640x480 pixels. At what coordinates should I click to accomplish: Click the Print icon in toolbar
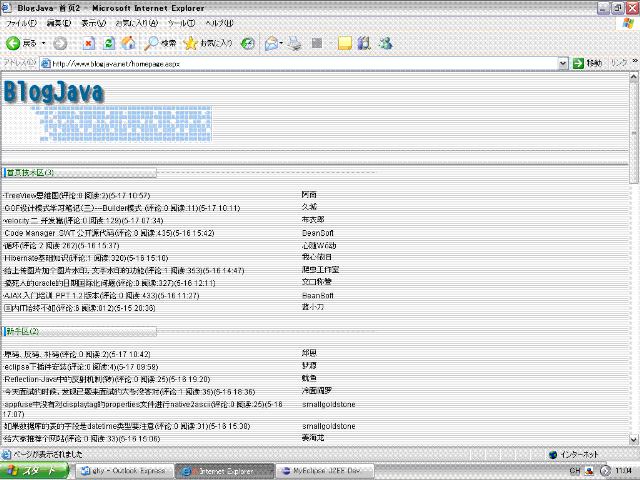[x=295, y=43]
